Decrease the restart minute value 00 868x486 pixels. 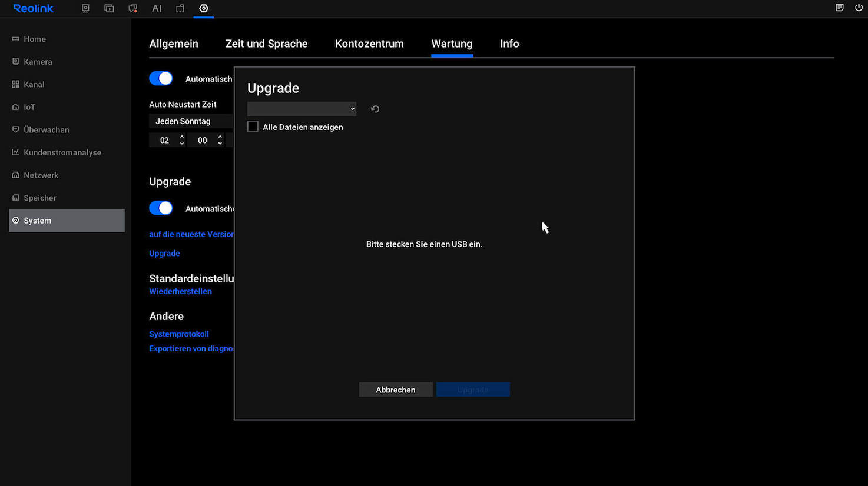[x=220, y=144]
